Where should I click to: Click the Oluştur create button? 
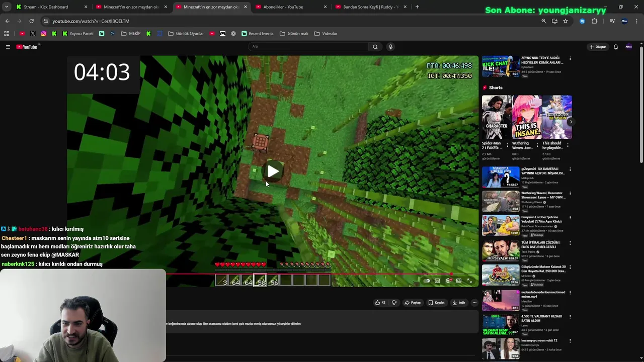(x=598, y=47)
